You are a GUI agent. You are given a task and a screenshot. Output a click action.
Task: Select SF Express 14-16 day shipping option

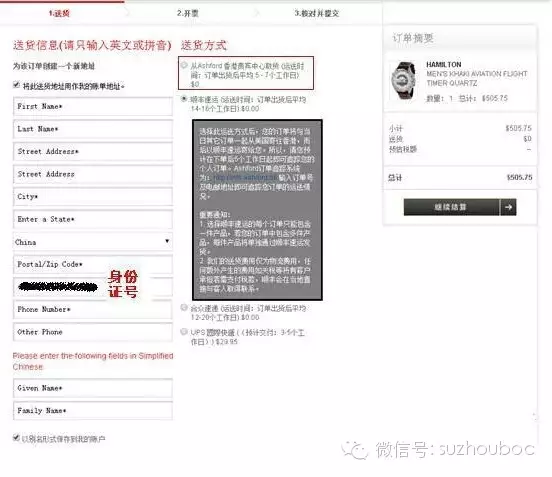coord(184,99)
